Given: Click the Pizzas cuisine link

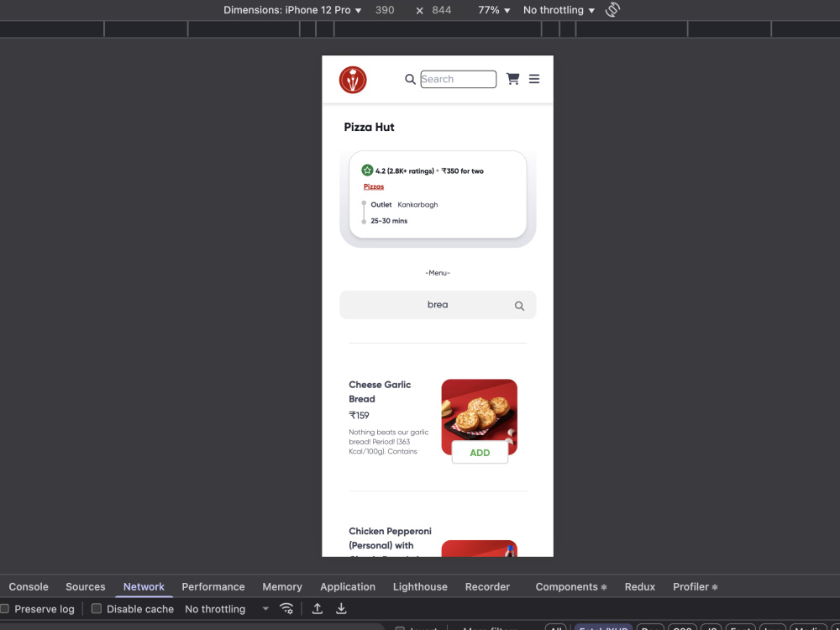Looking at the screenshot, I should [x=374, y=186].
